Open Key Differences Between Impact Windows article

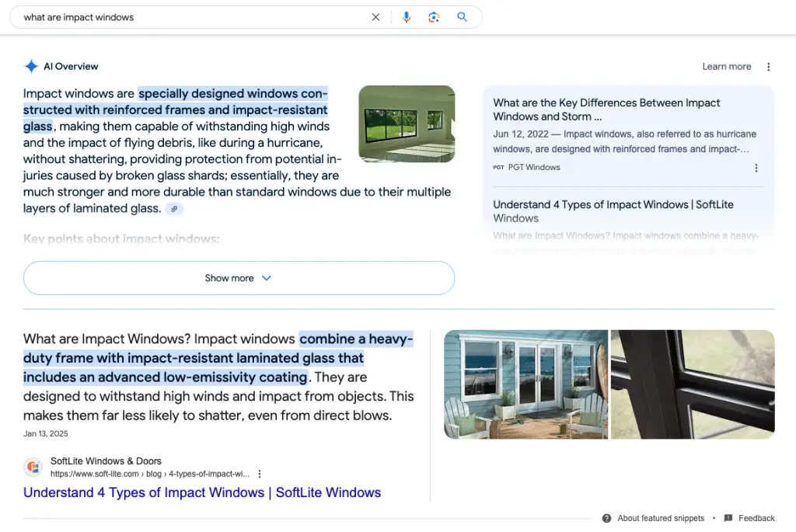click(x=606, y=110)
